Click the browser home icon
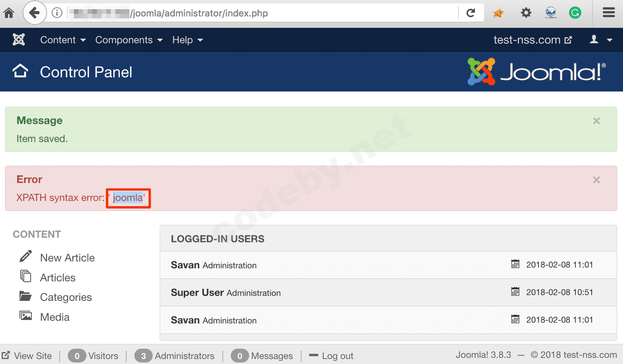This screenshot has width=623, height=364. coord(9,13)
